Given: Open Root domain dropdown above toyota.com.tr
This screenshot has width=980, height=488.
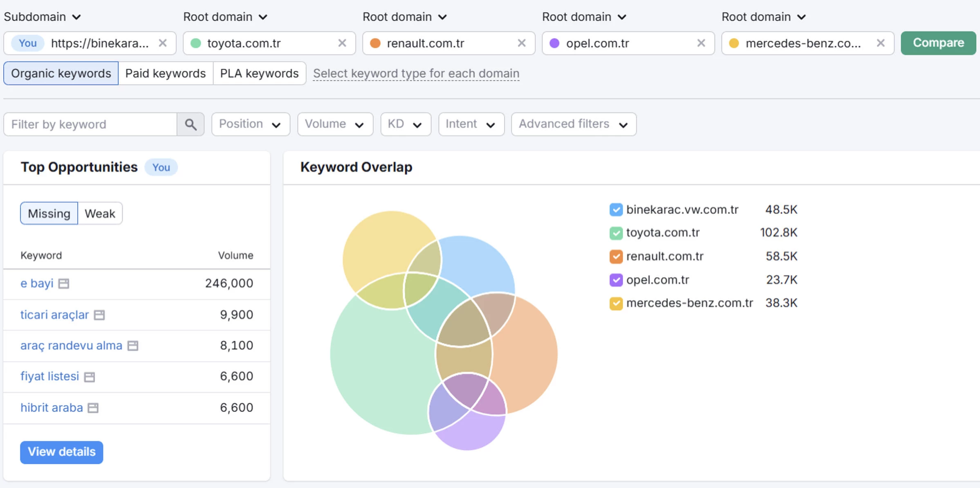Looking at the screenshot, I should pyautogui.click(x=225, y=17).
